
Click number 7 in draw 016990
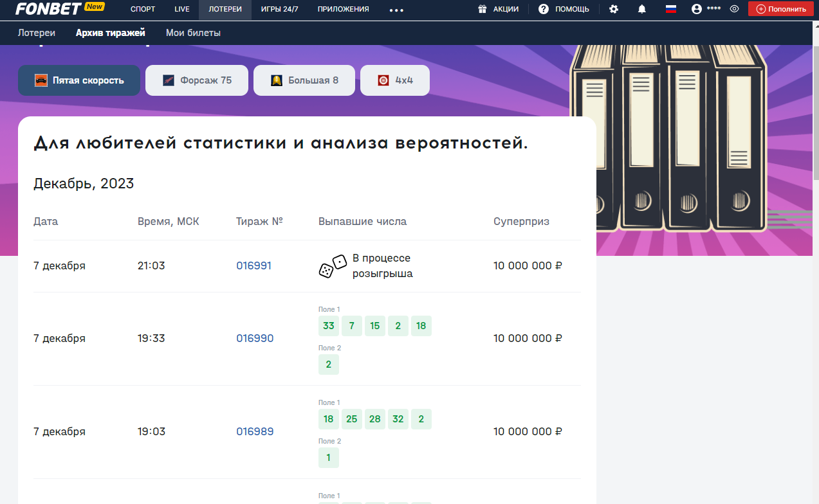click(352, 326)
